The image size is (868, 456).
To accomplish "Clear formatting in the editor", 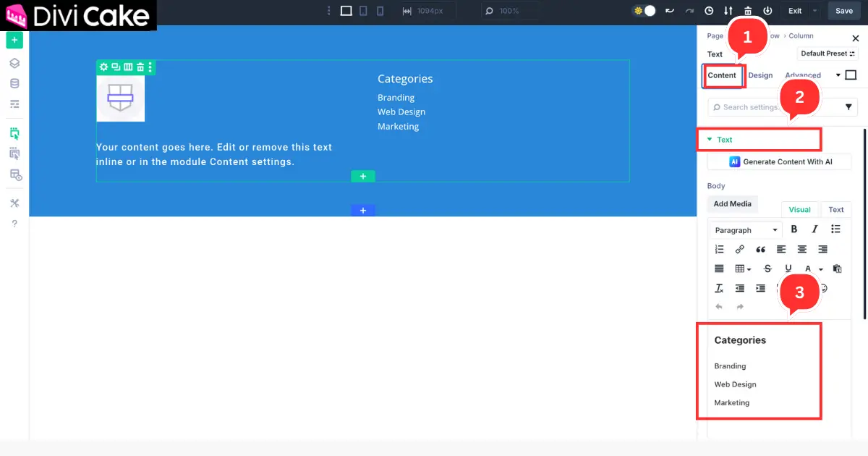I will pos(719,288).
